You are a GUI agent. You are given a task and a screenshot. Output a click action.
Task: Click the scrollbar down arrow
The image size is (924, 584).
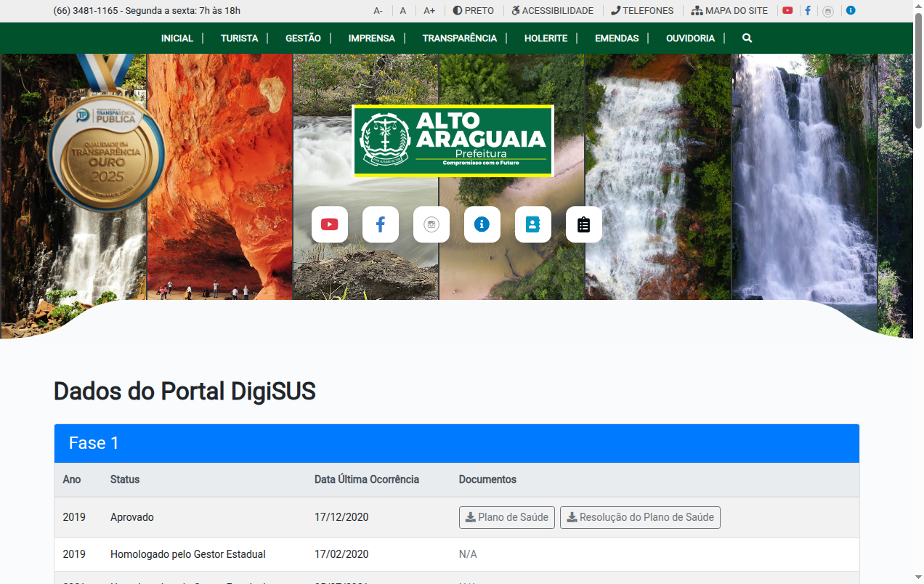[x=918, y=578]
